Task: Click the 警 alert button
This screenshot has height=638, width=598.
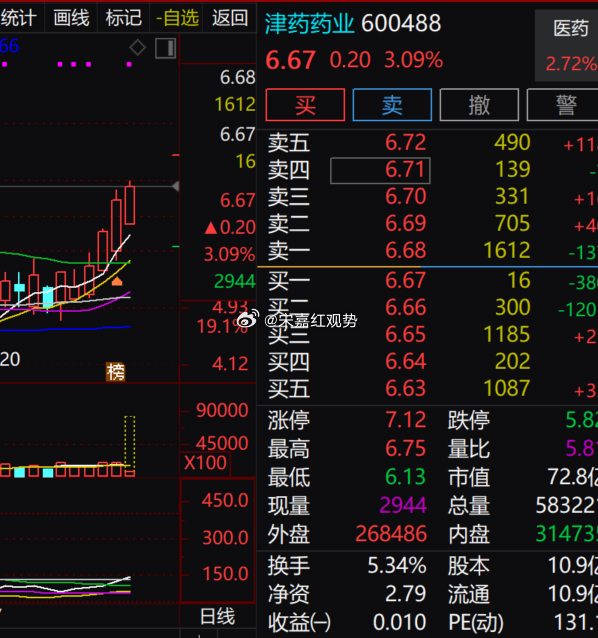Action: pyautogui.click(x=565, y=105)
